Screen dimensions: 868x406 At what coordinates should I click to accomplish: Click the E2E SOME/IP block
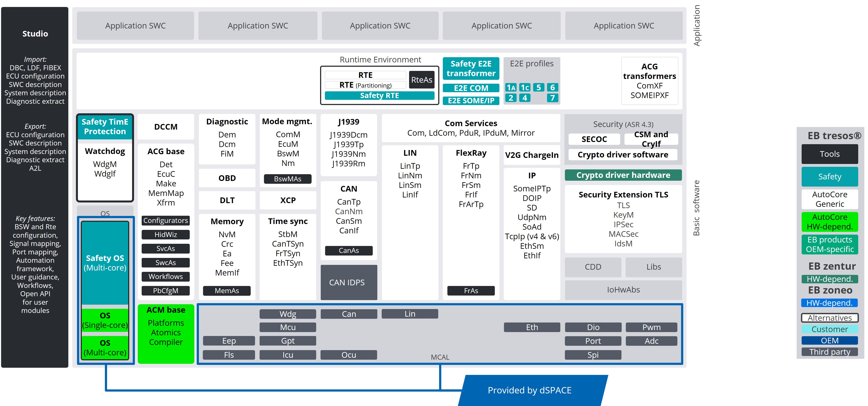click(x=471, y=100)
